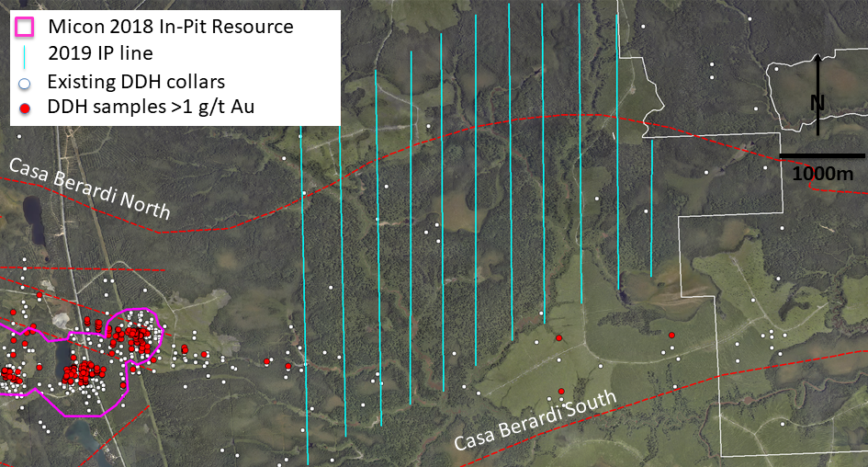Viewport: 868px width, 467px height.
Task: Click the north arrow symbol
Action: [817, 94]
